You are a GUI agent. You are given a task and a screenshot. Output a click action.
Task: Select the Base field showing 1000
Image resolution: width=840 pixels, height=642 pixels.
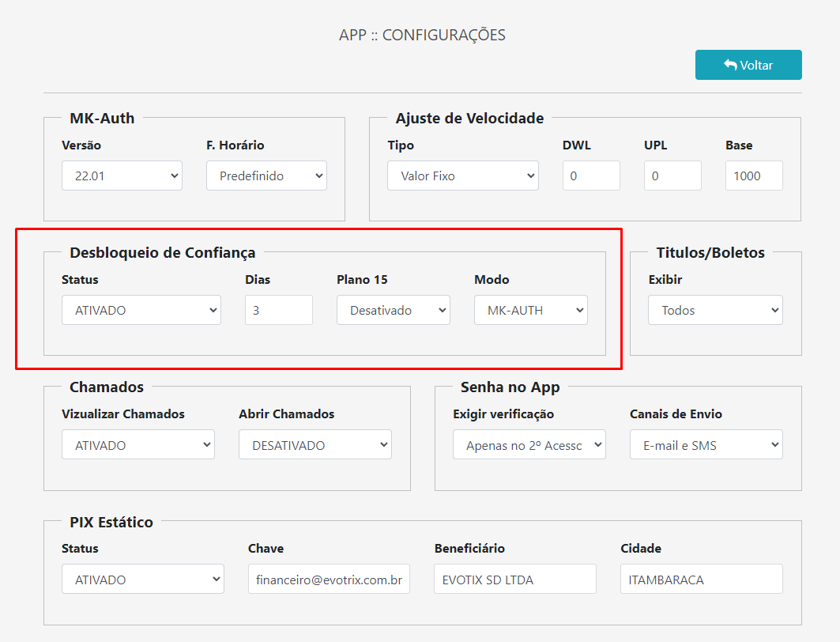click(x=753, y=176)
